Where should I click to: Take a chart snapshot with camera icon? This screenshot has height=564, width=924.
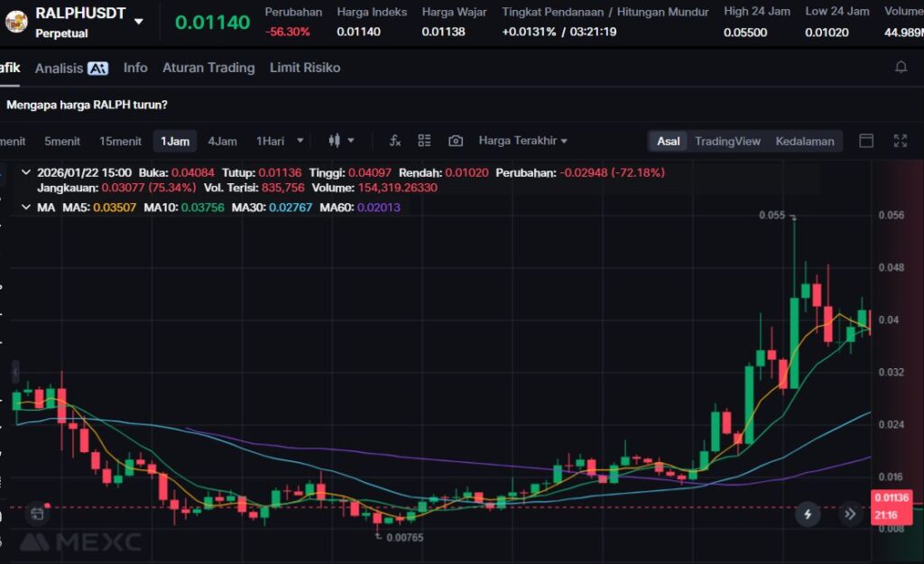pyautogui.click(x=456, y=141)
